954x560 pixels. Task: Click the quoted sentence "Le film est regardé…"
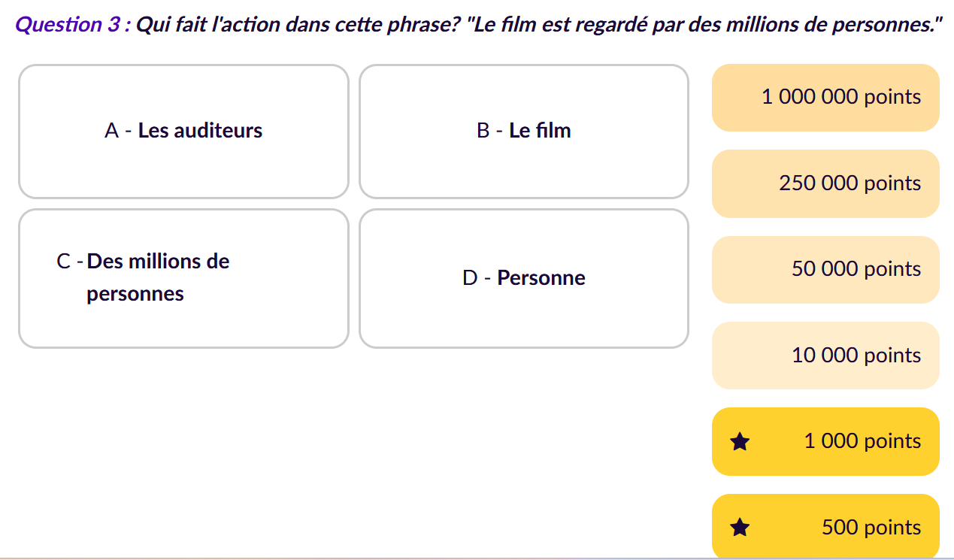coord(704,24)
